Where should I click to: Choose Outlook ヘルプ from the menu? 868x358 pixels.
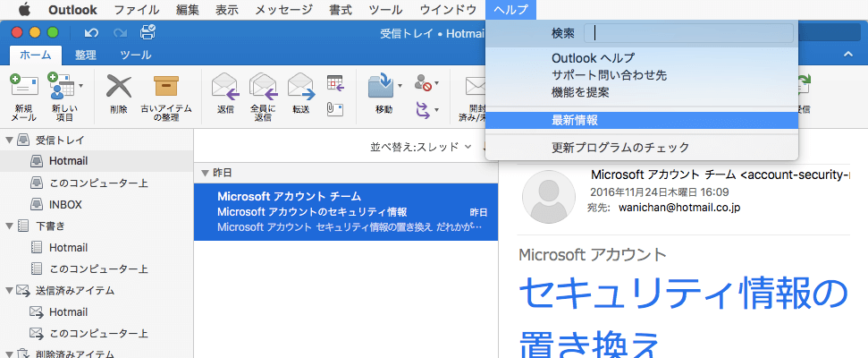pyautogui.click(x=642, y=58)
